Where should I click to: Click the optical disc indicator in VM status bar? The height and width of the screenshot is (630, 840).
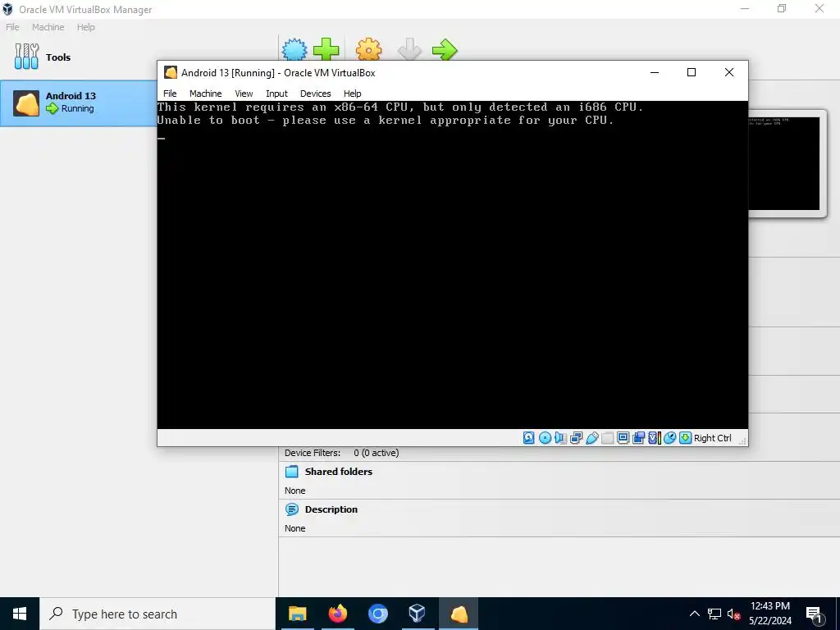click(x=545, y=438)
